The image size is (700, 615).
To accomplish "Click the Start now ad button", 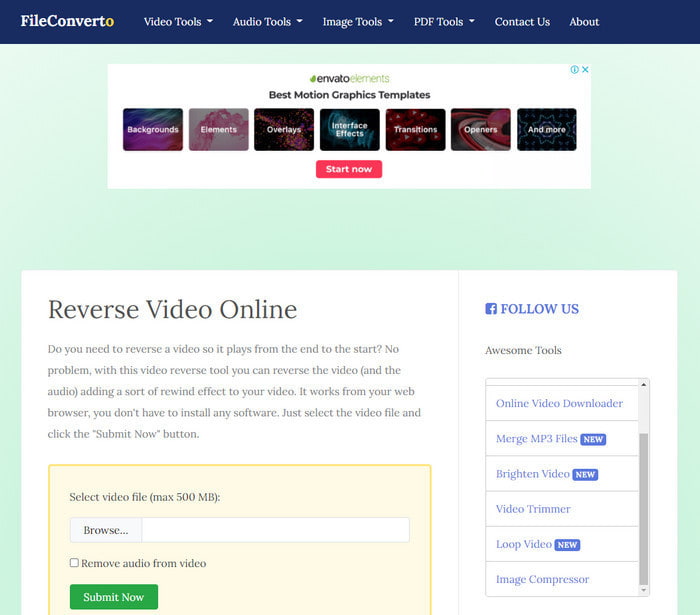I will click(x=349, y=169).
